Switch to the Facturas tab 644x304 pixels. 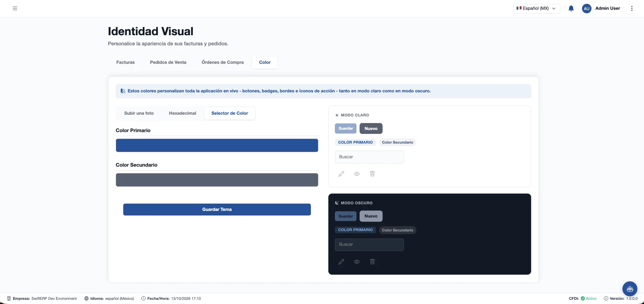(x=125, y=62)
